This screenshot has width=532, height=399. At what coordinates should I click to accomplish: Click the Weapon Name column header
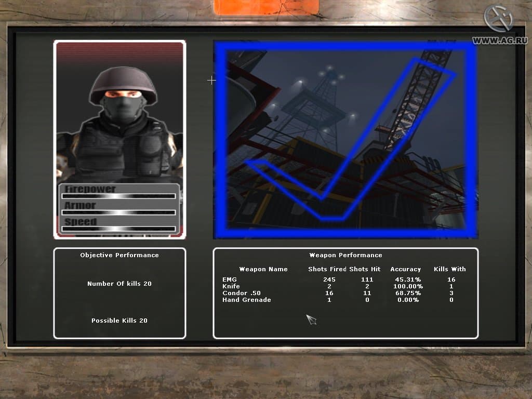click(x=263, y=270)
